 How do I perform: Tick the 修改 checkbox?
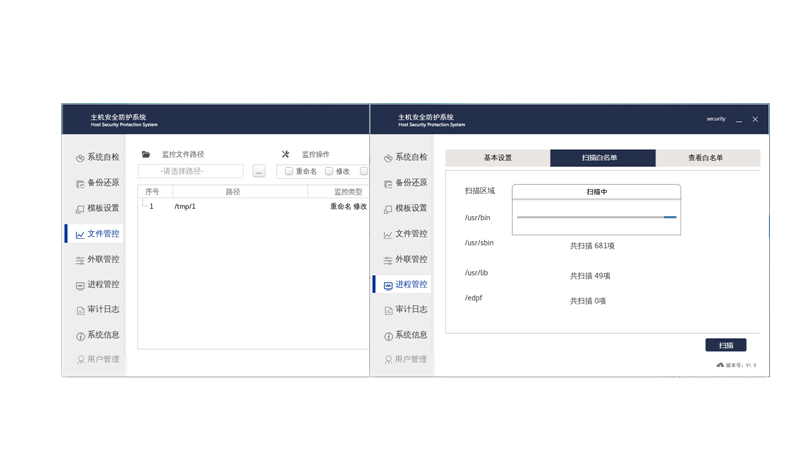point(329,171)
